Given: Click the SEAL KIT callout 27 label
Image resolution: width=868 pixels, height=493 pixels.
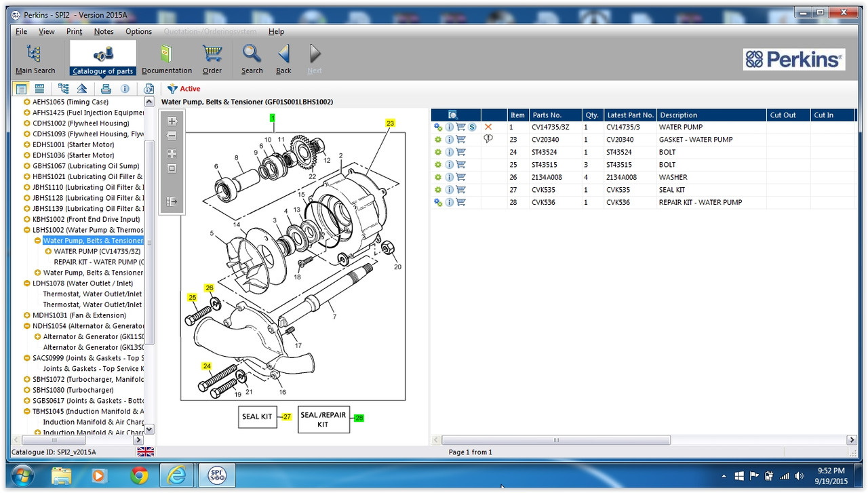Looking at the screenshot, I should (x=287, y=417).
